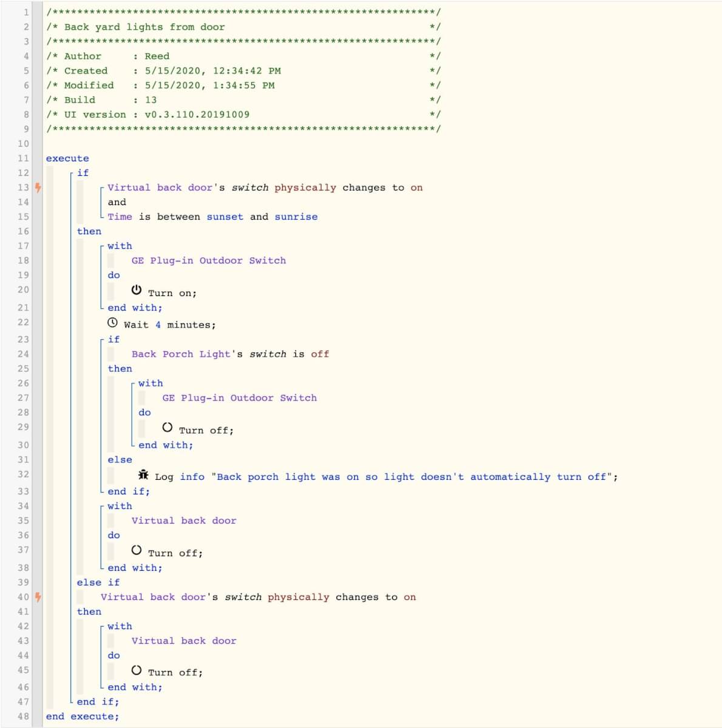
Task: Click 'Back Porch Light' device on line 24
Action: (181, 354)
